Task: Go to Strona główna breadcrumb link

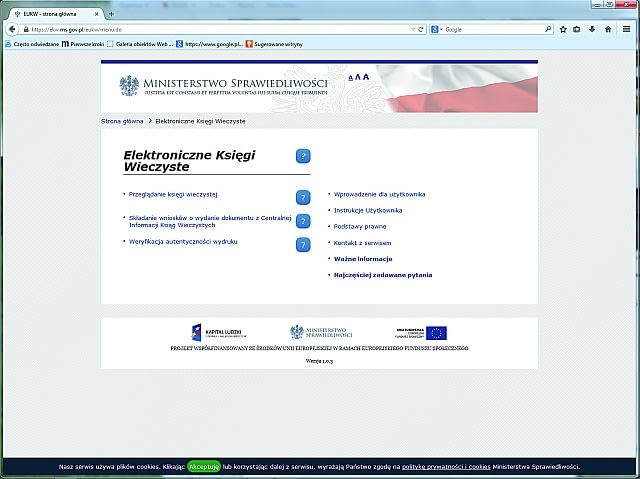Action: (x=122, y=121)
